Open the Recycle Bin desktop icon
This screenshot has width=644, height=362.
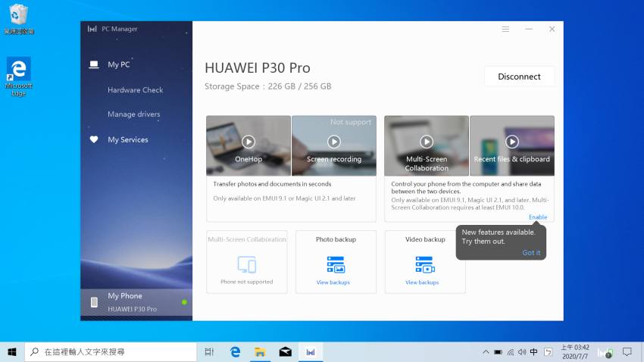(x=18, y=19)
